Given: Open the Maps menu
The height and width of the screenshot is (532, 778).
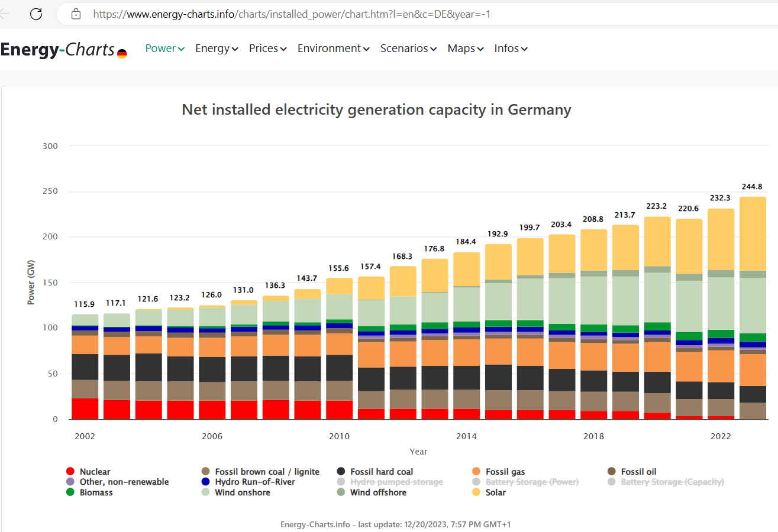Looking at the screenshot, I should point(466,48).
